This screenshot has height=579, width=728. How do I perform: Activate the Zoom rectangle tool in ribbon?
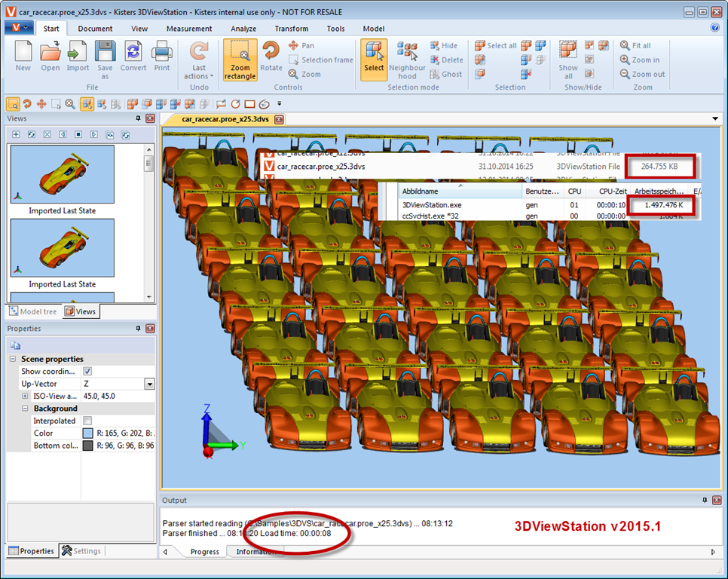[240, 60]
